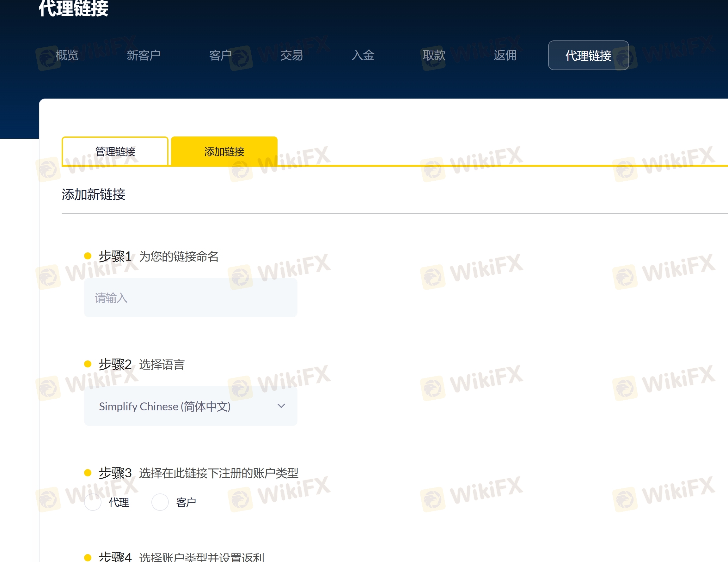Open the 取款 withdrawal tab
This screenshot has width=728, height=562.
pyautogui.click(x=434, y=55)
